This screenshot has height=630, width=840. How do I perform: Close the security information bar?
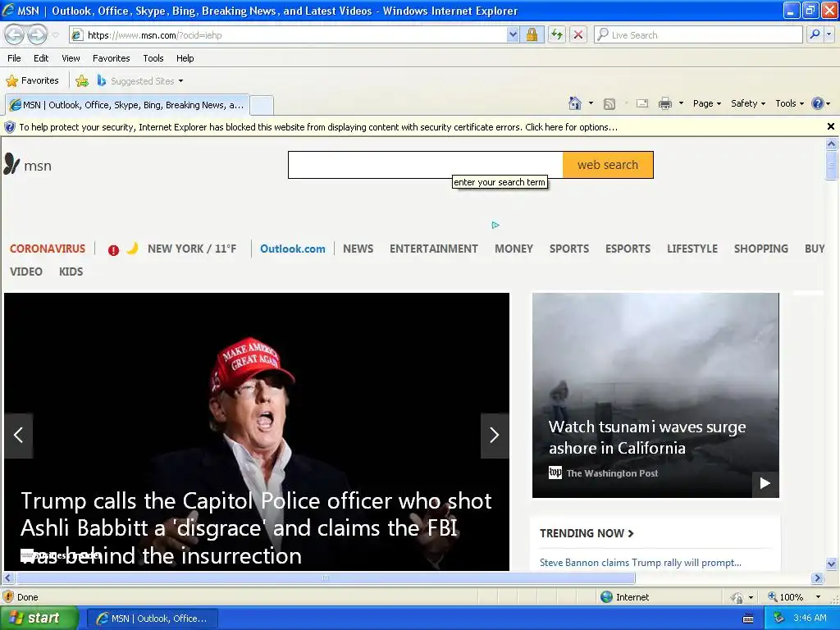[830, 126]
